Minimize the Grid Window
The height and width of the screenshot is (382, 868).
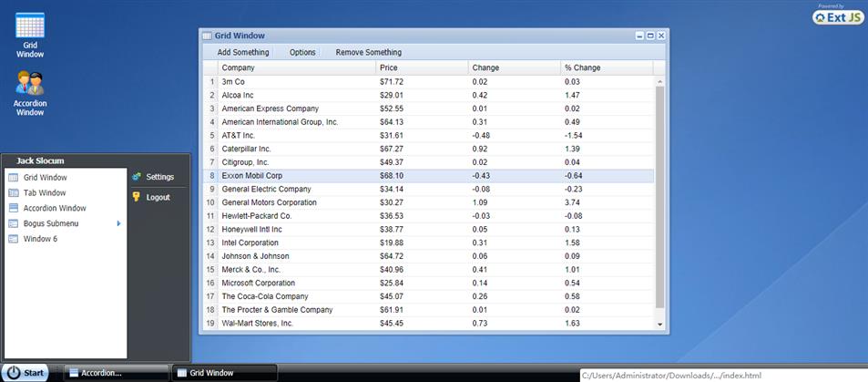click(x=640, y=36)
